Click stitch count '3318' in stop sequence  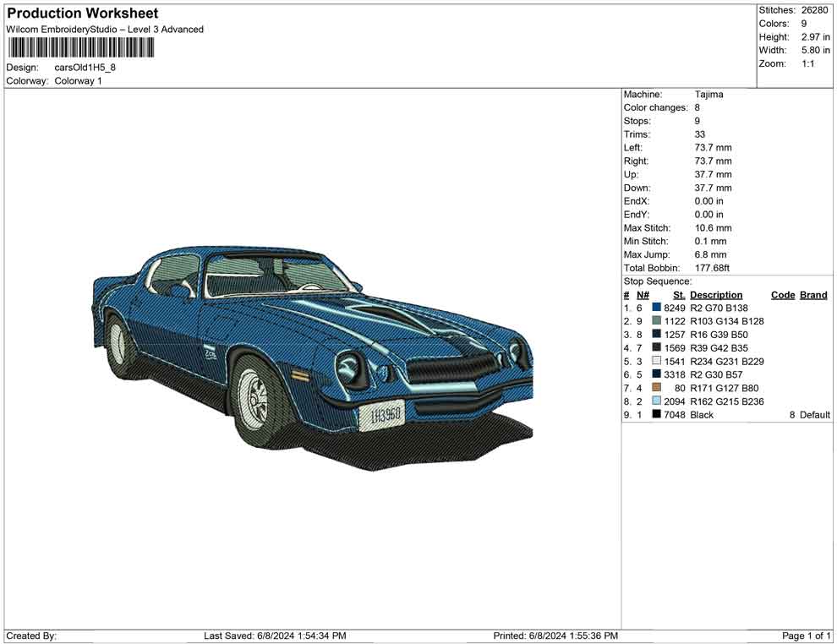(675, 374)
